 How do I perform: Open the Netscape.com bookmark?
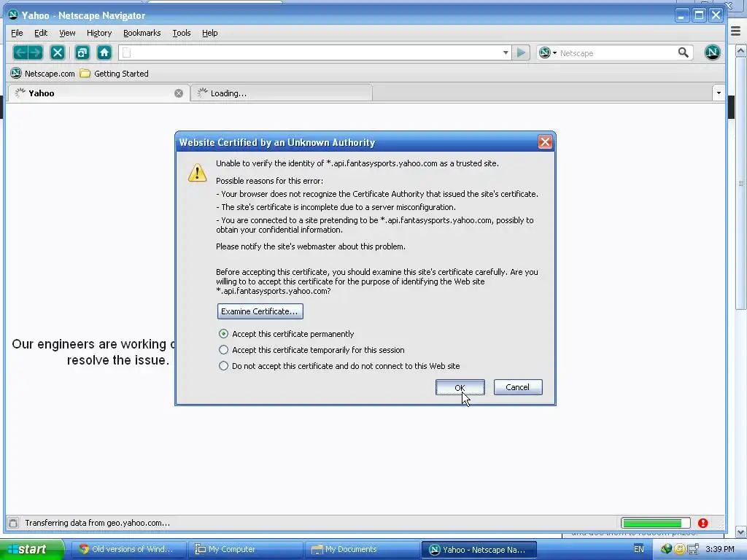[x=43, y=74]
